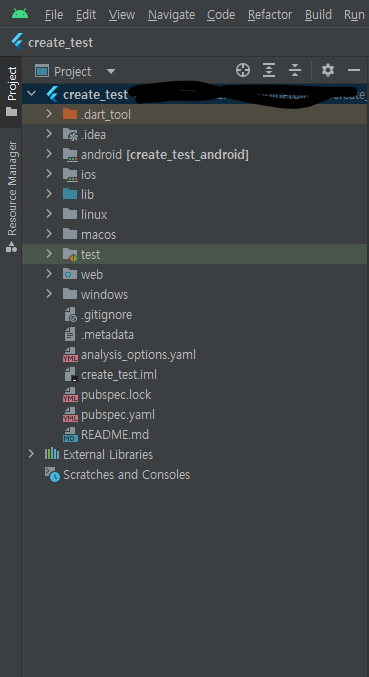Click the create_test breadcrumb in navigation bar
The width and height of the screenshot is (369, 677).
click(52, 43)
